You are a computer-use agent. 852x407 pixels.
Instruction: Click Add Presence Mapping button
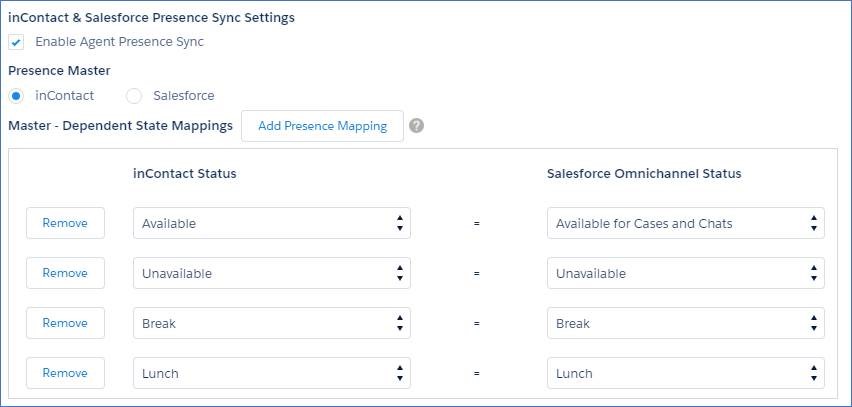pos(322,126)
